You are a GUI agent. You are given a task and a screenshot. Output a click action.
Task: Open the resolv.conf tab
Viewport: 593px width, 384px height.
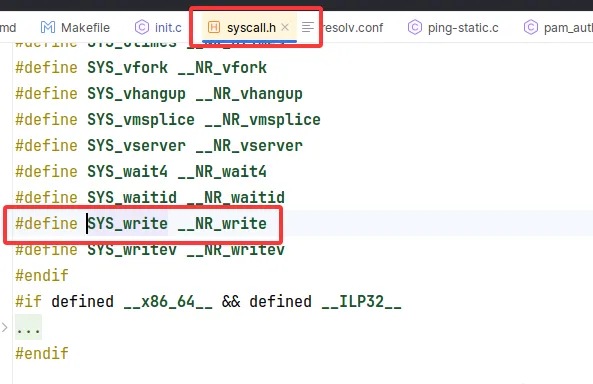[x=352, y=27]
